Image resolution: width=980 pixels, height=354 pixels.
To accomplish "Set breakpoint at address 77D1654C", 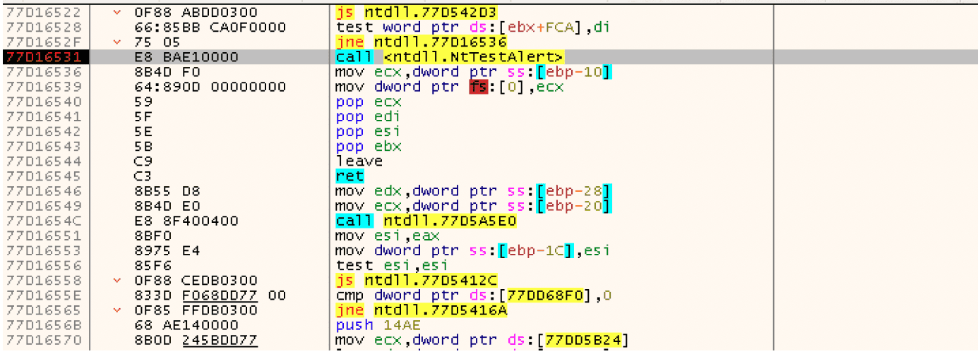I will pos(42,221).
